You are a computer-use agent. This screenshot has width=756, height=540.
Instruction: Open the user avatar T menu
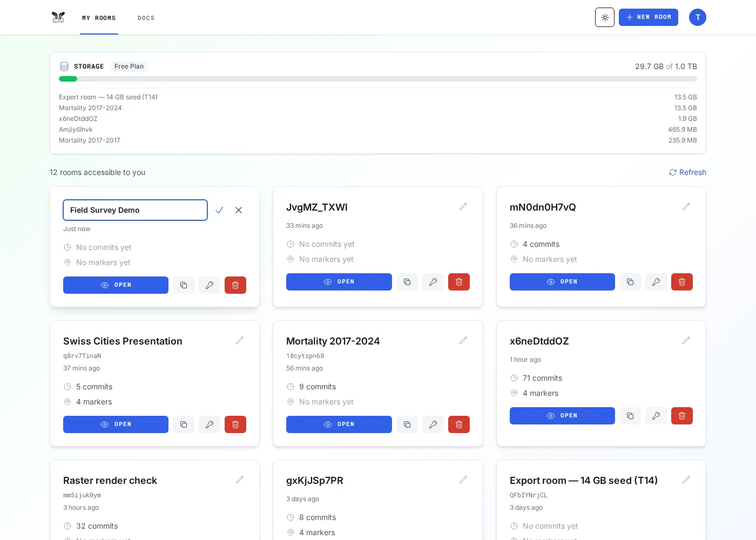(698, 17)
